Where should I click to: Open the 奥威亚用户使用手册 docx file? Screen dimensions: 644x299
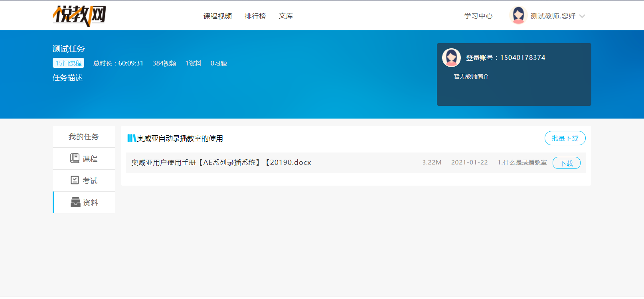221,162
